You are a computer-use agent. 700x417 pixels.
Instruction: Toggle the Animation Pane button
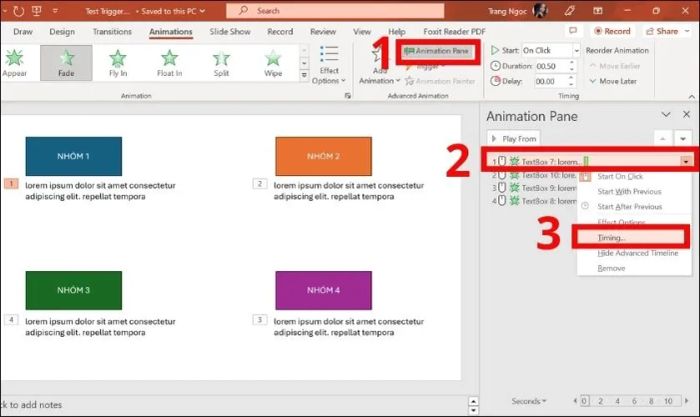[x=437, y=51]
